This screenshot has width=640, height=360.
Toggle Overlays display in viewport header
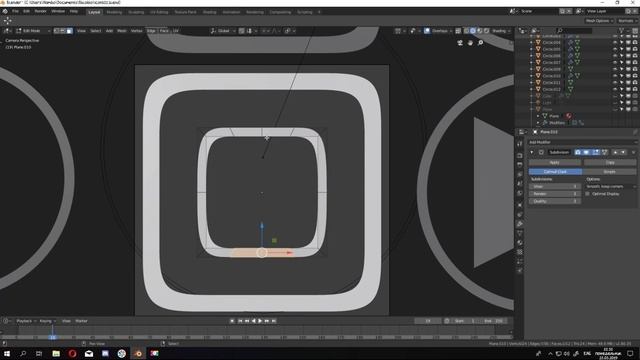coord(427,31)
